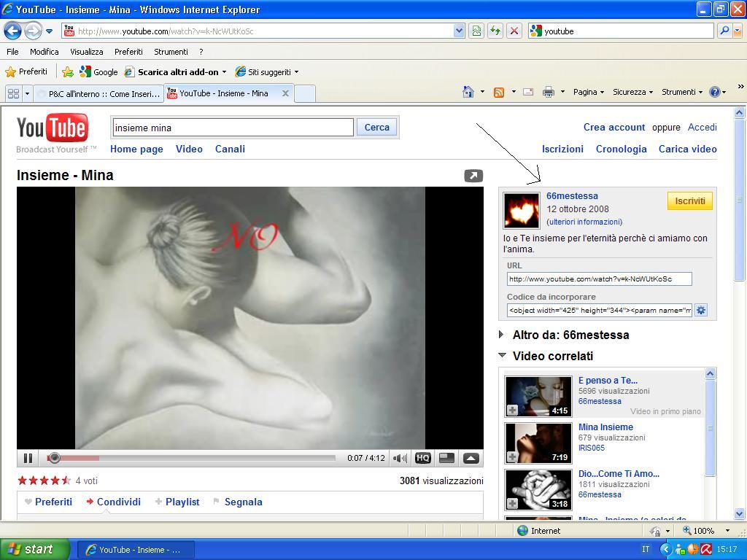Rate the video using the star rating
747x560 pixels.
click(x=44, y=481)
